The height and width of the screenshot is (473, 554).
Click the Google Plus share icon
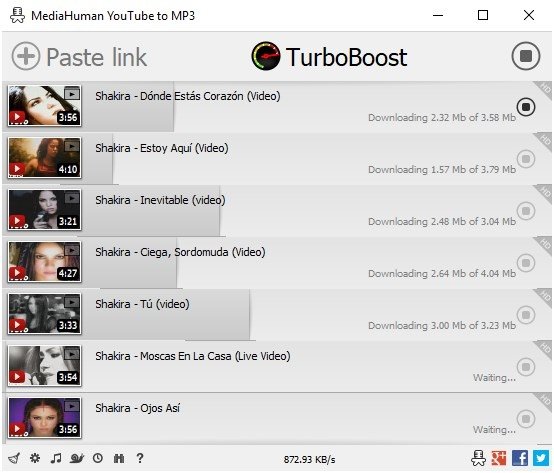point(499,458)
